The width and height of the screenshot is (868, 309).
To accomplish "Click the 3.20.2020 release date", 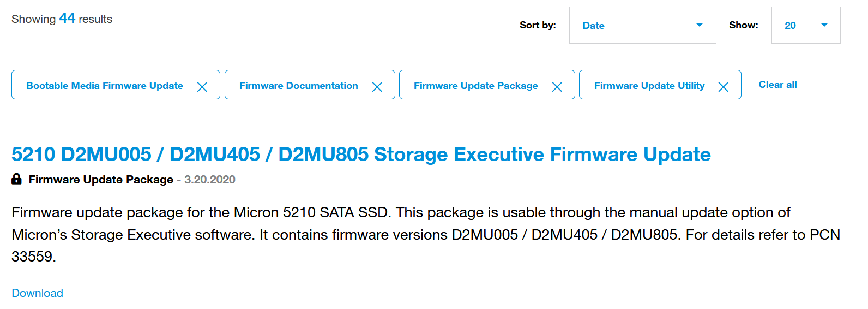I will coord(210,180).
